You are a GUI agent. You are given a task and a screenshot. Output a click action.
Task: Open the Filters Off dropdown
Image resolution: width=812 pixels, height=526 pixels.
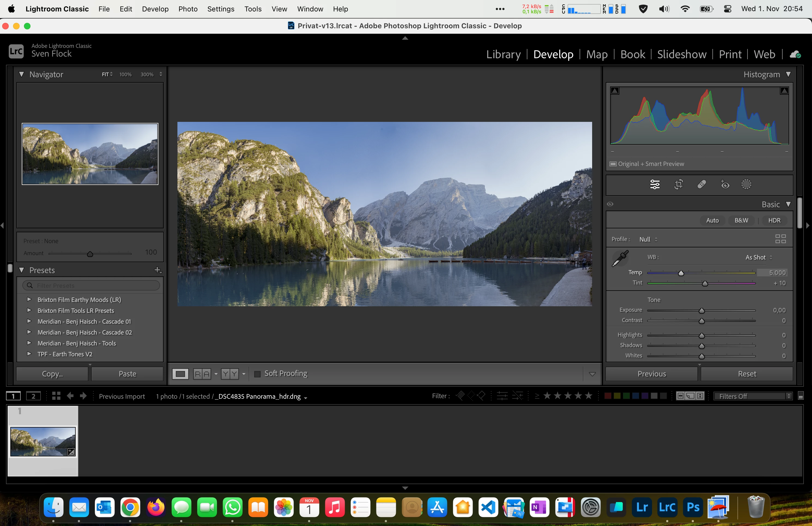[753, 396]
